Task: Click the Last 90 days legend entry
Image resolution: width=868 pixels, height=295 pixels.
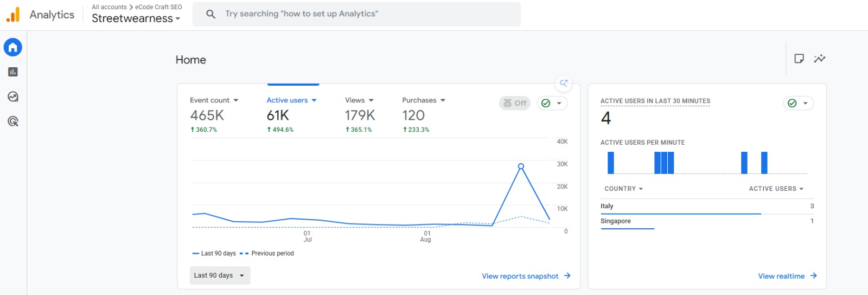Action: [214, 253]
